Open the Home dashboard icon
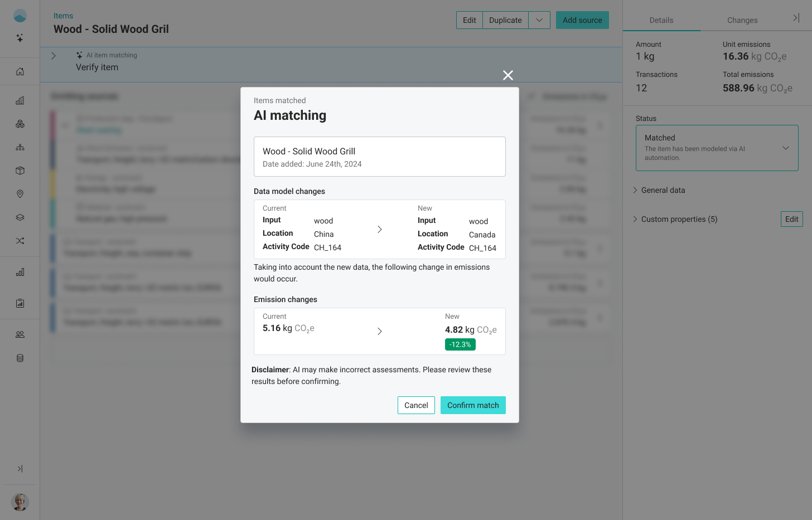The width and height of the screenshot is (812, 520). pos(20,71)
